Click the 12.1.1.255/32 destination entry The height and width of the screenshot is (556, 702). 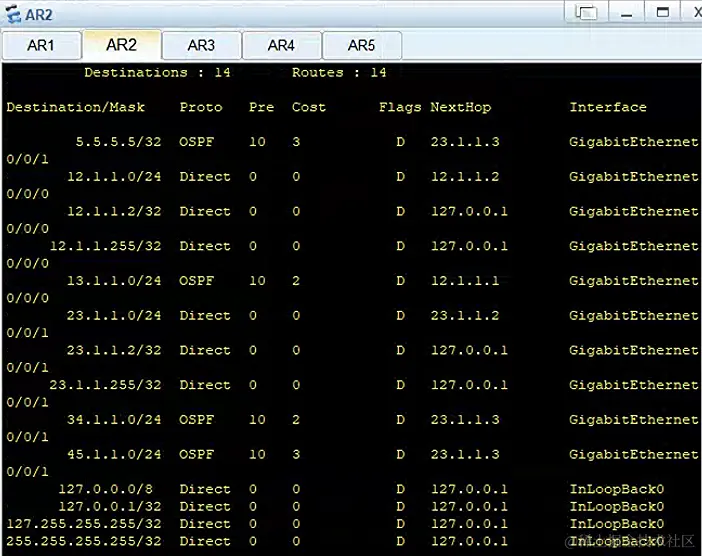coord(106,246)
